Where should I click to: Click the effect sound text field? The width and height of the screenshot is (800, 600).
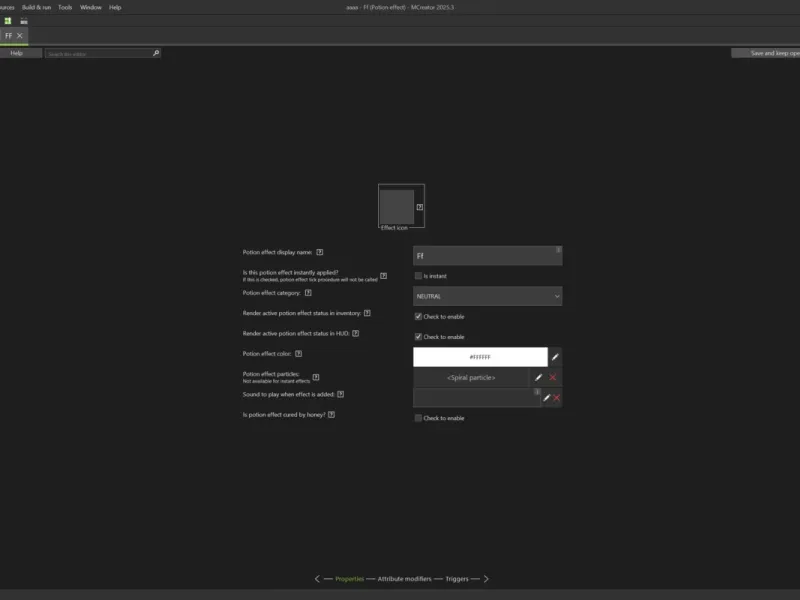(477, 398)
